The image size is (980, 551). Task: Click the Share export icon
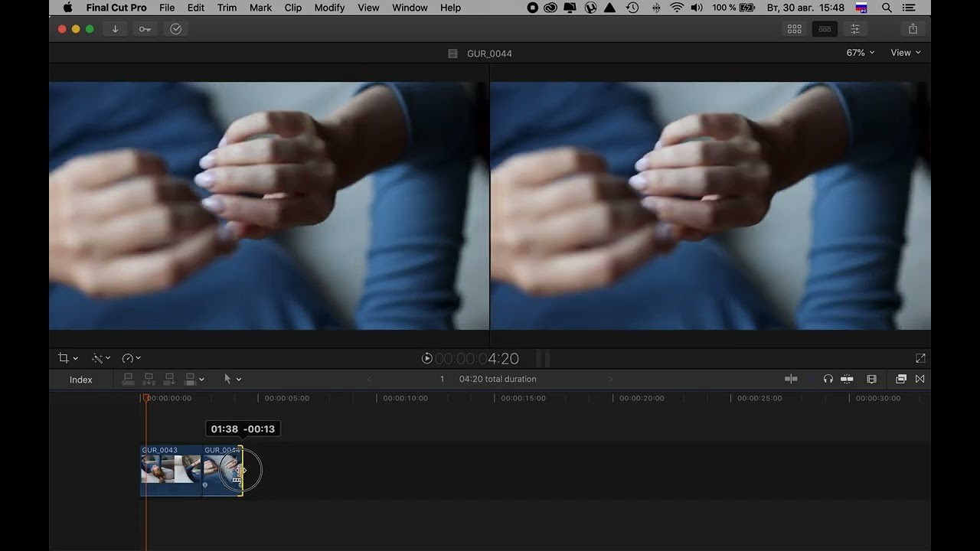click(913, 29)
